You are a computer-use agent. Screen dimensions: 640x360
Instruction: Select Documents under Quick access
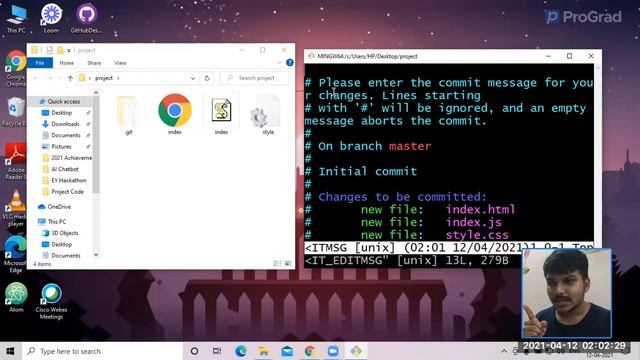[66, 135]
